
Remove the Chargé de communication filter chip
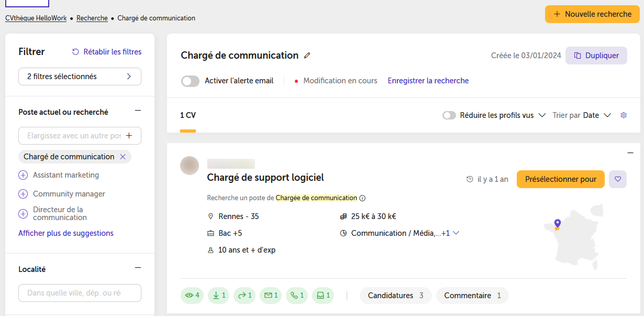coord(123,157)
